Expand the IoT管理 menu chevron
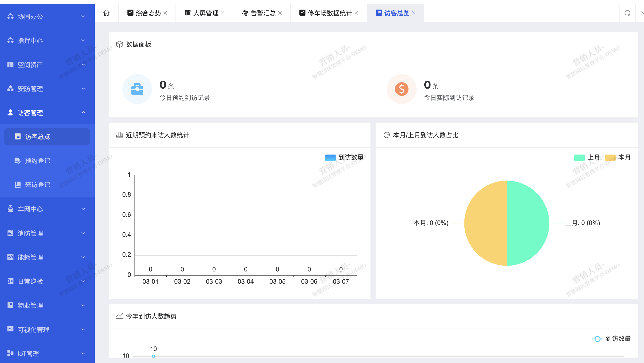Screen dimensions: 644x363 coord(83,353)
